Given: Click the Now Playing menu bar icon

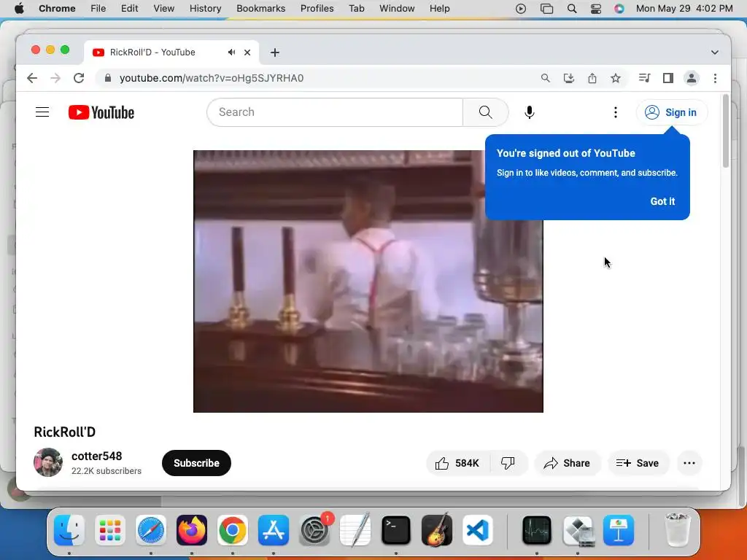Looking at the screenshot, I should tap(521, 9).
